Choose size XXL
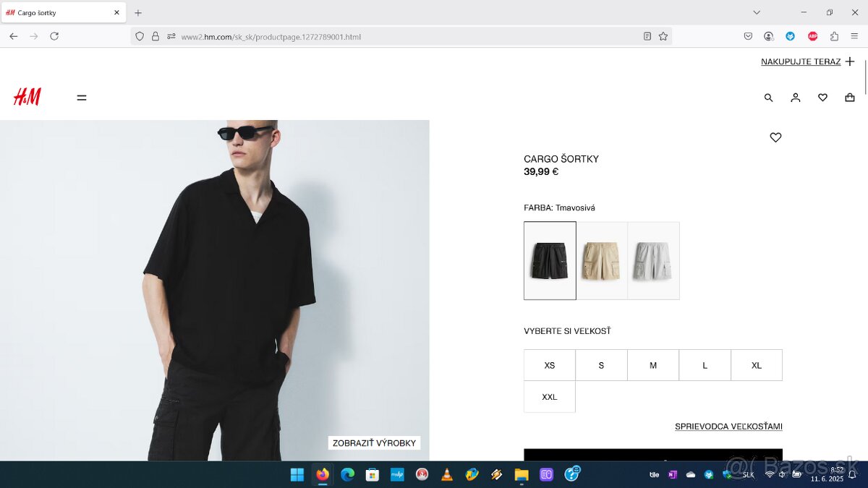This screenshot has width=868, height=488. tap(550, 397)
